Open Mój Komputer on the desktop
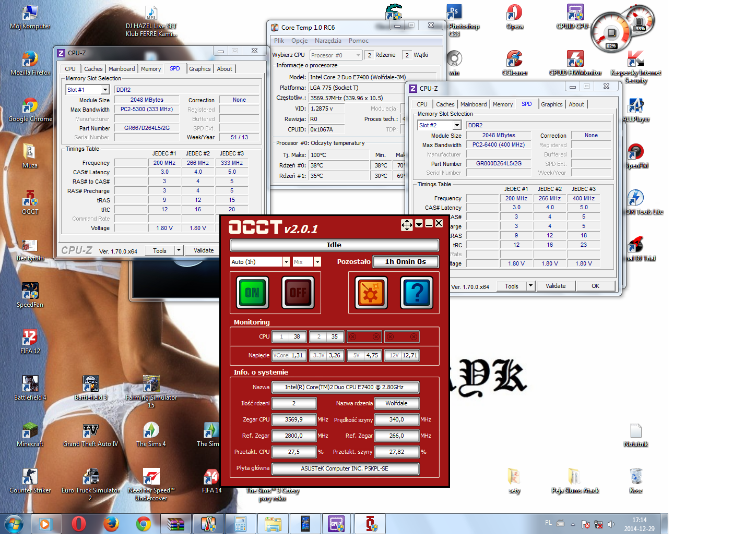This screenshot has height=554, width=756. coord(30,17)
